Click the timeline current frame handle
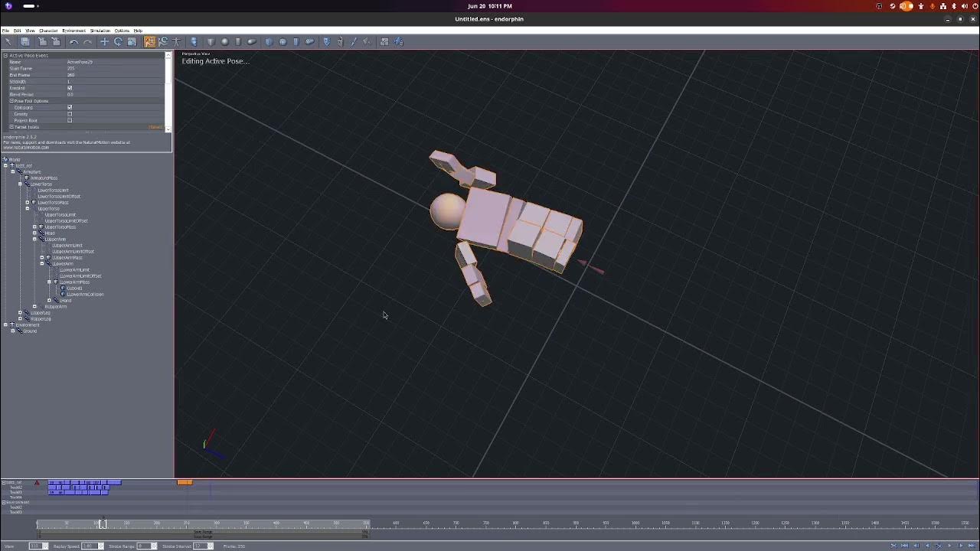Image resolution: width=980 pixels, height=551 pixels. tap(103, 523)
